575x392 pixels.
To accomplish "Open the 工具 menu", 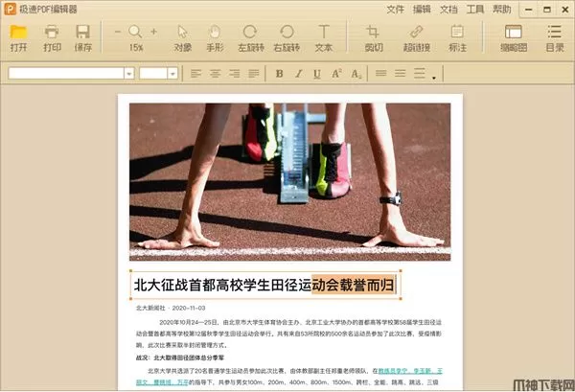I will (x=475, y=10).
